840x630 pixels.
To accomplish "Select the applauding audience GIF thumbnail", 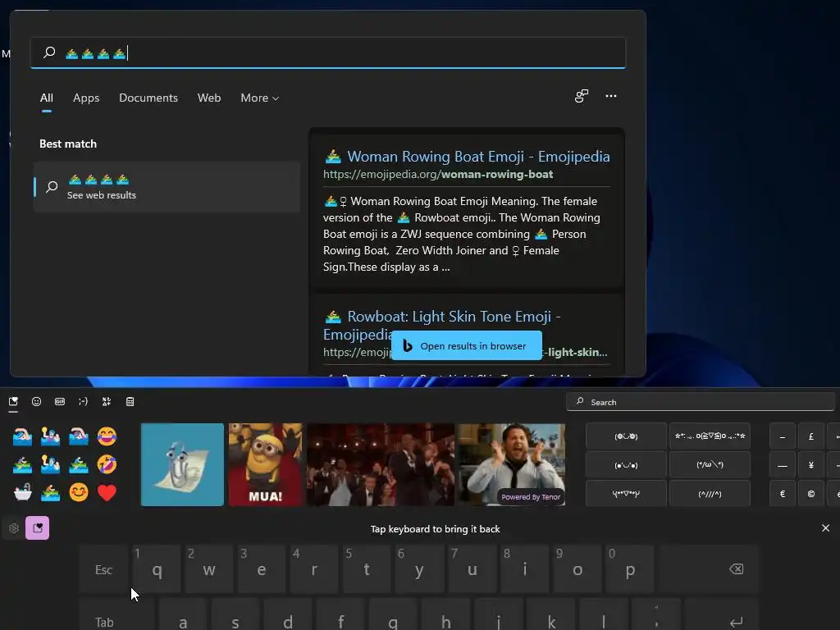I will click(x=381, y=464).
